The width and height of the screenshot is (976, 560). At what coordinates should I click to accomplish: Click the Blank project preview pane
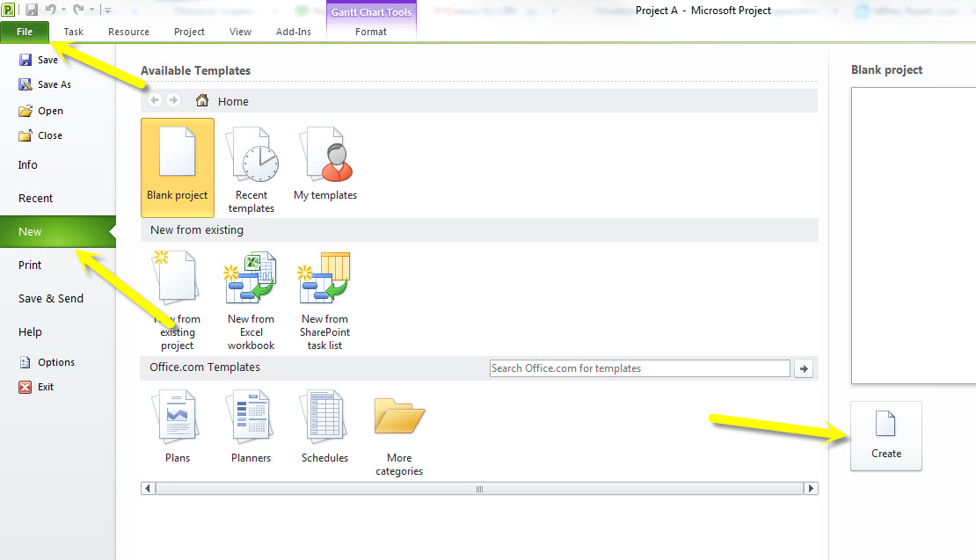click(914, 236)
